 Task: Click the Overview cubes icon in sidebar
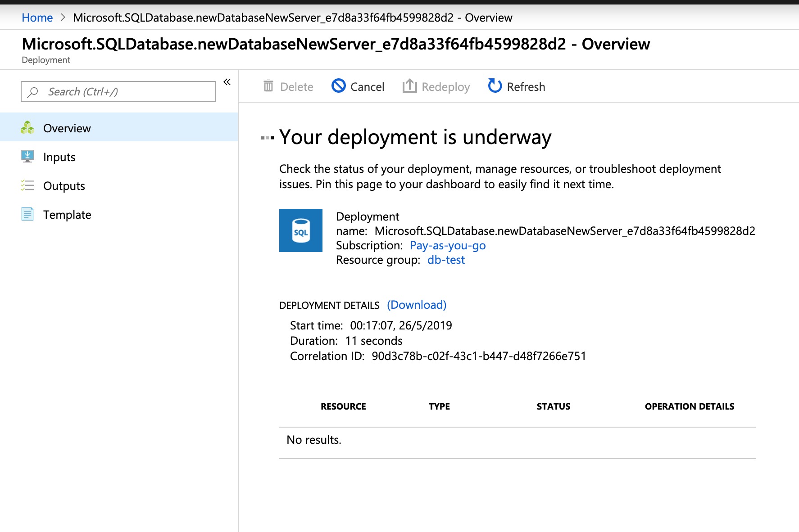click(x=27, y=128)
